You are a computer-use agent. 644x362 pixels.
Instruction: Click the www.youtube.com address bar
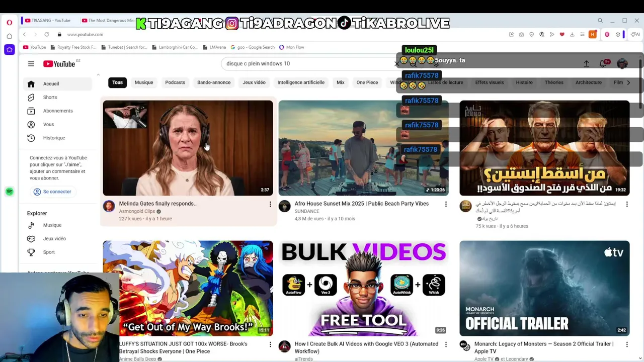coord(85,35)
